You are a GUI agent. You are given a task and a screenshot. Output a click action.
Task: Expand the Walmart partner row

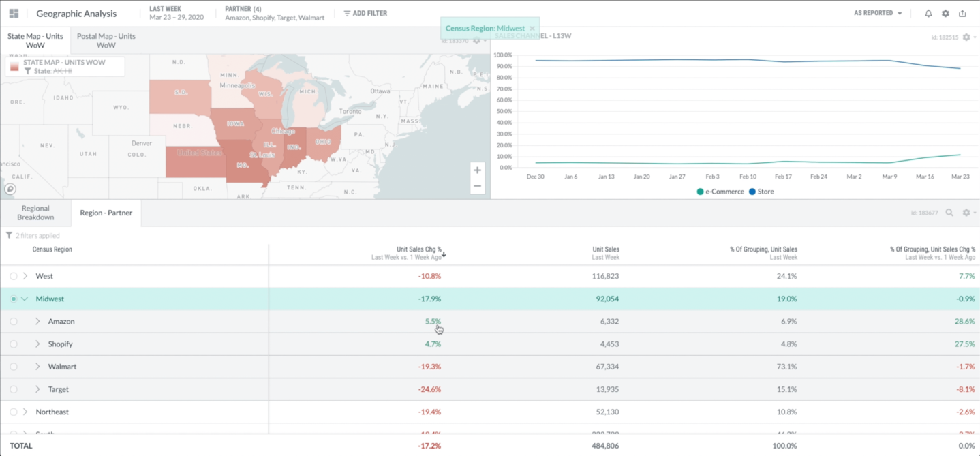pos(37,366)
